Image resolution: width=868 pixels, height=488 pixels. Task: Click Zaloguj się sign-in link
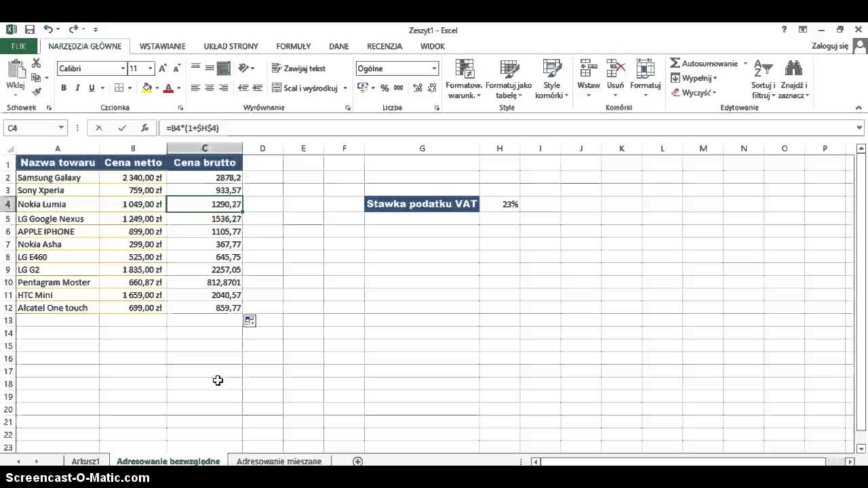tap(830, 46)
